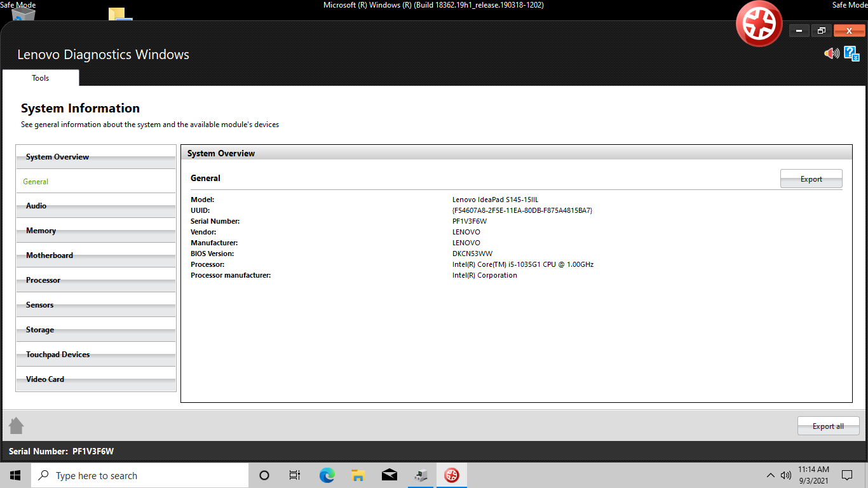Open the Video Card section
The width and height of the screenshot is (868, 488).
pos(96,379)
